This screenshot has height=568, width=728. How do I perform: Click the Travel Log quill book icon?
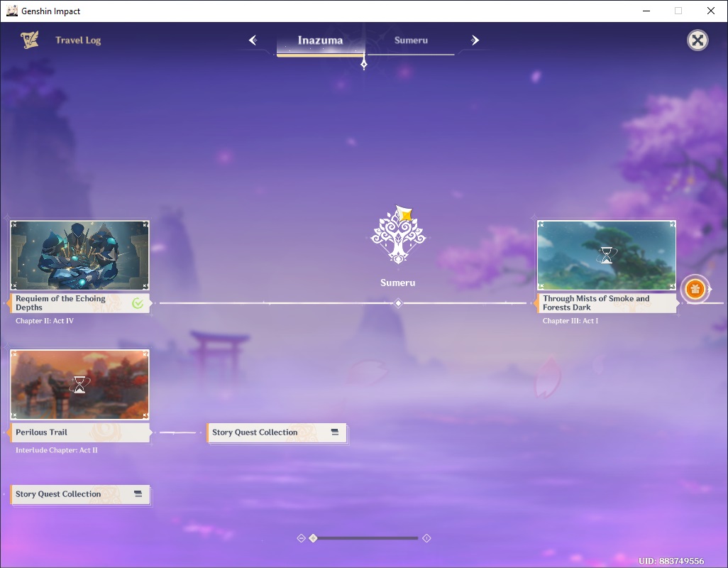(30, 40)
